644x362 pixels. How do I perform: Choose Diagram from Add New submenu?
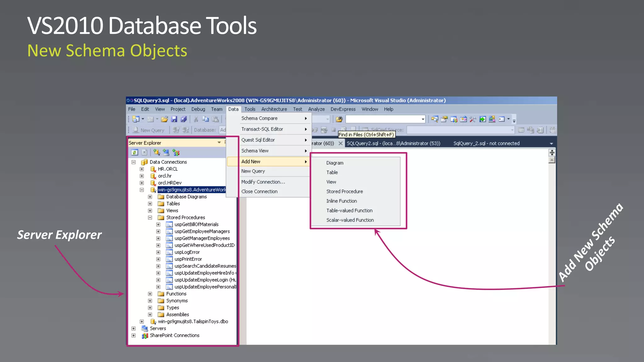click(356, 163)
